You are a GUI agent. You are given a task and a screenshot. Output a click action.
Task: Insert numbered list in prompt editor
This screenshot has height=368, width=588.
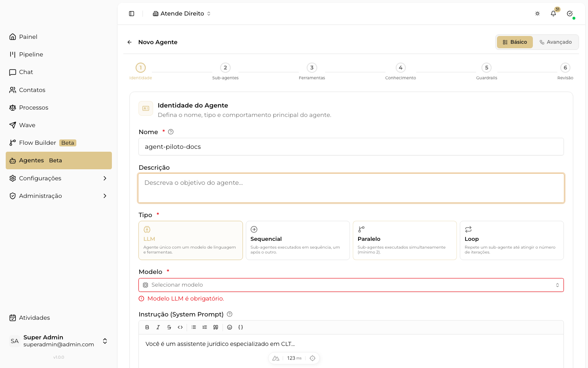205,327
